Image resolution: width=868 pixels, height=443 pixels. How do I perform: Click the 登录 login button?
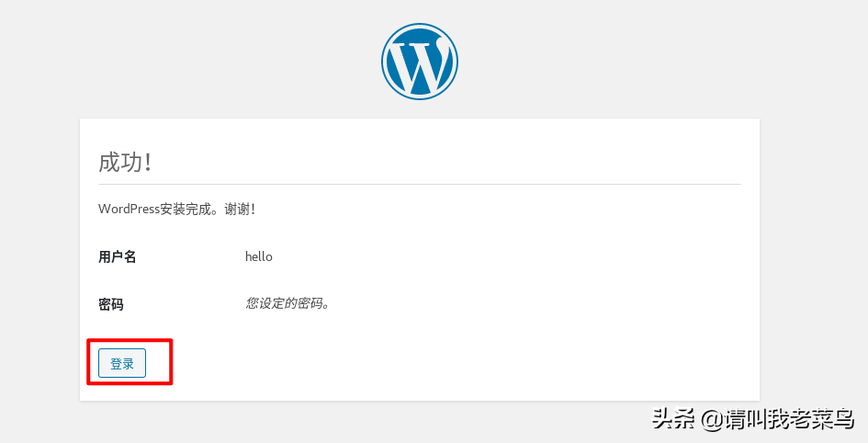pos(122,363)
